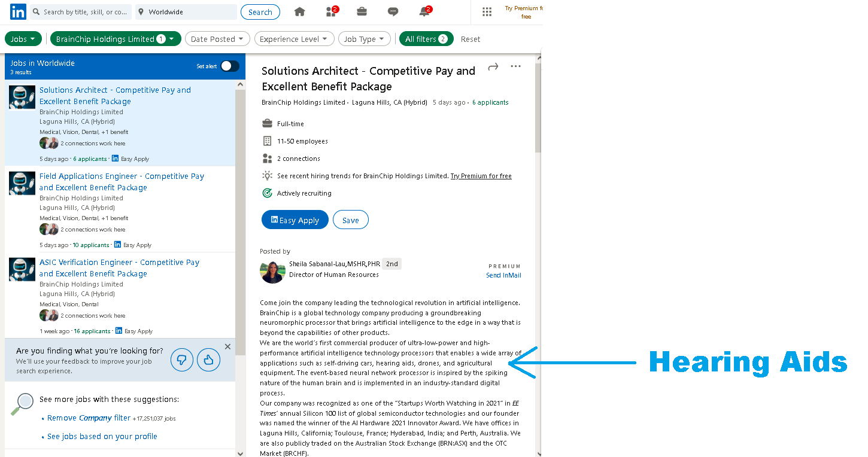The image size is (868, 457).
Task: Click 2 connections work here under Solutions Architect
Action: pos(93,144)
